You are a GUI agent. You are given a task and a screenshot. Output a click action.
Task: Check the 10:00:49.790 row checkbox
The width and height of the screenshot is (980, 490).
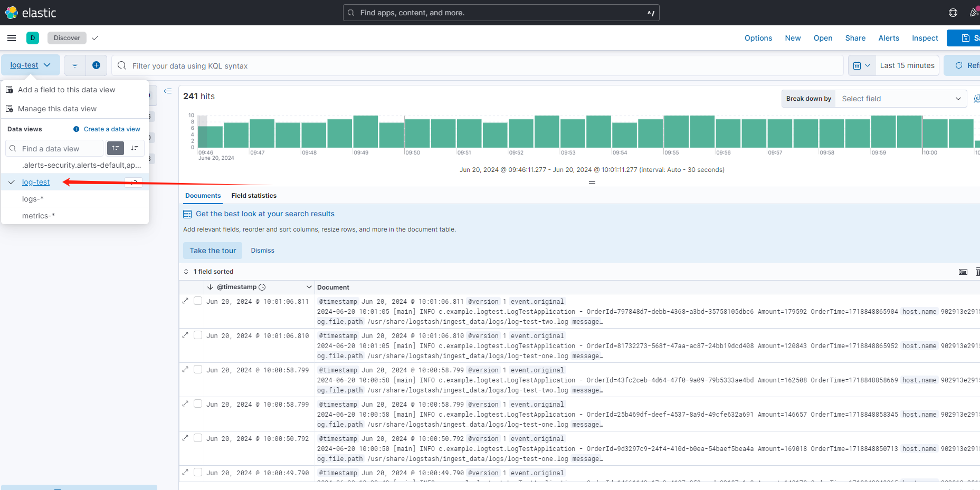198,472
